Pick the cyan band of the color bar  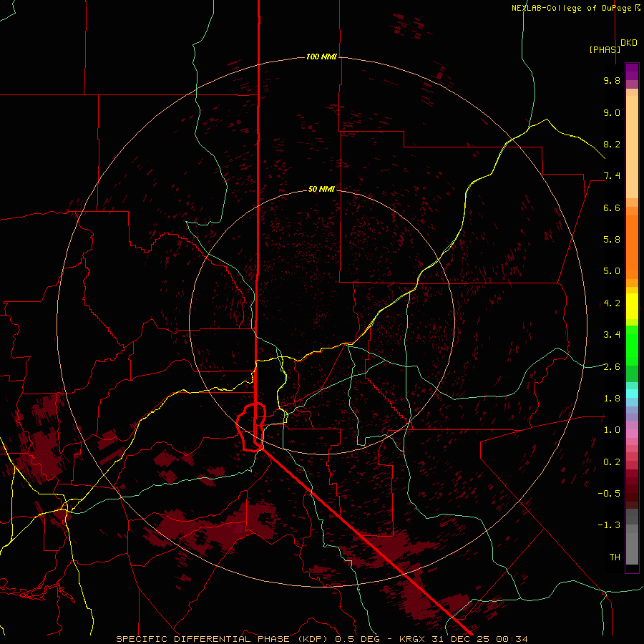pos(632,393)
